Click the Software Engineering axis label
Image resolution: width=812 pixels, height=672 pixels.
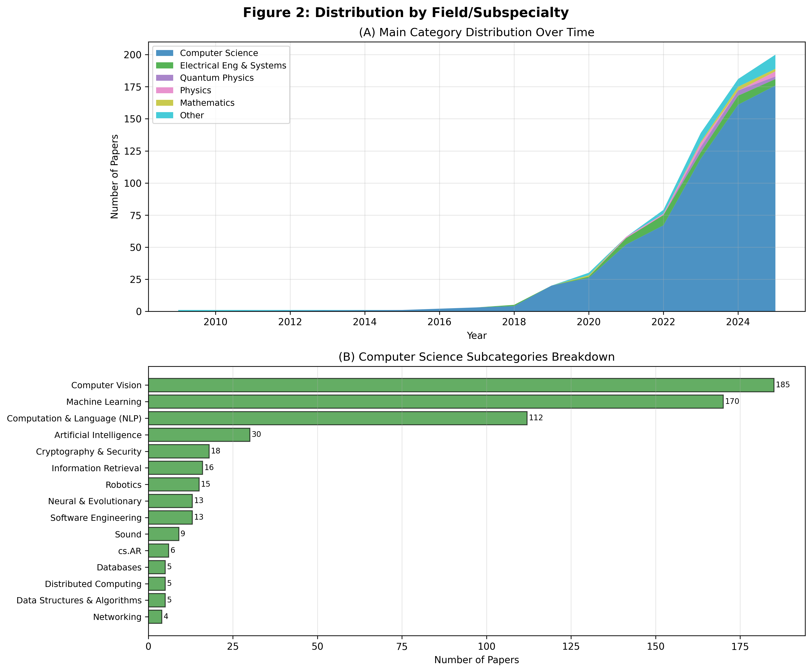pyautogui.click(x=96, y=518)
